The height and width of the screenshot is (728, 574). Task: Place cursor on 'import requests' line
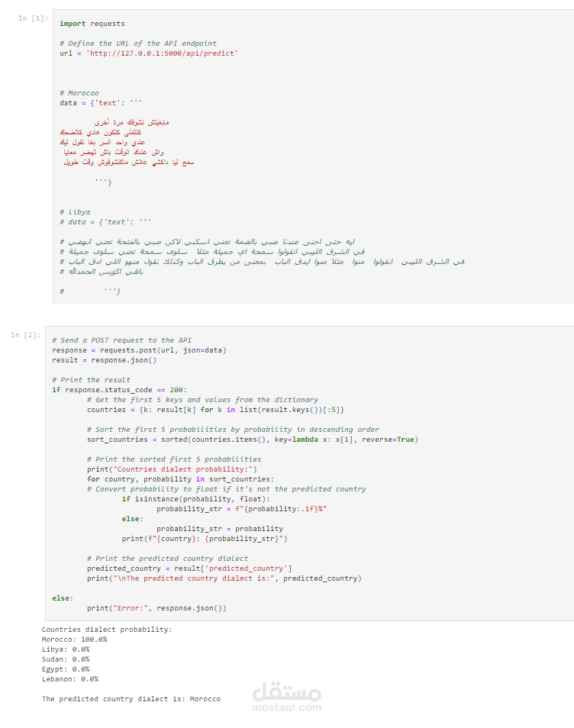[92, 24]
